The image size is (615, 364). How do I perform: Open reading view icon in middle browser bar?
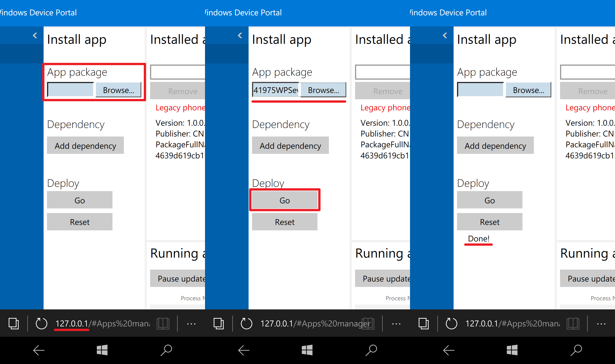coord(368,324)
